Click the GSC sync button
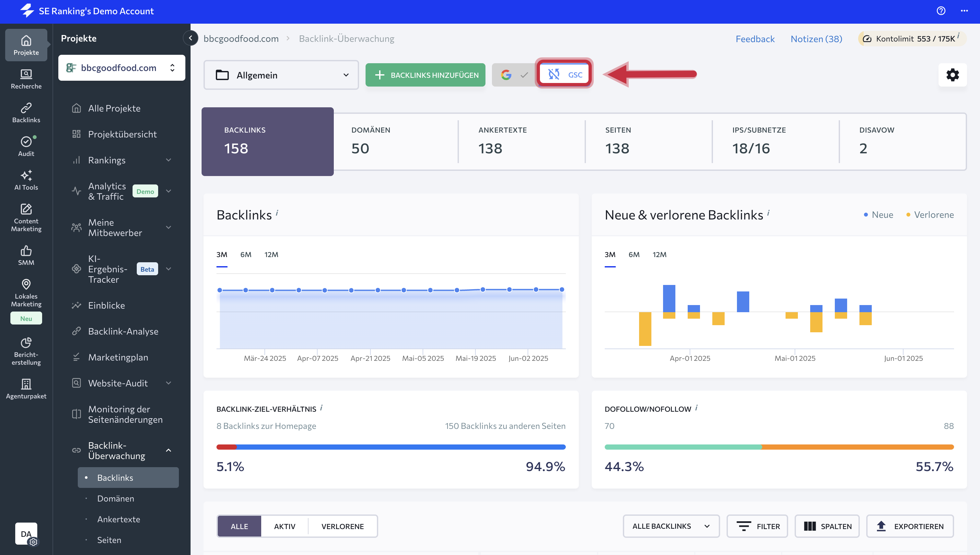 pyautogui.click(x=564, y=74)
